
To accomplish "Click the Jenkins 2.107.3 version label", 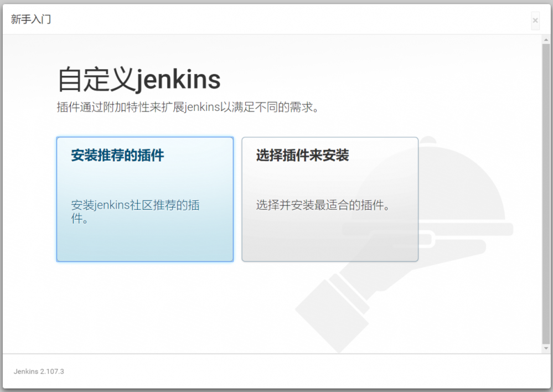I will tap(38, 372).
